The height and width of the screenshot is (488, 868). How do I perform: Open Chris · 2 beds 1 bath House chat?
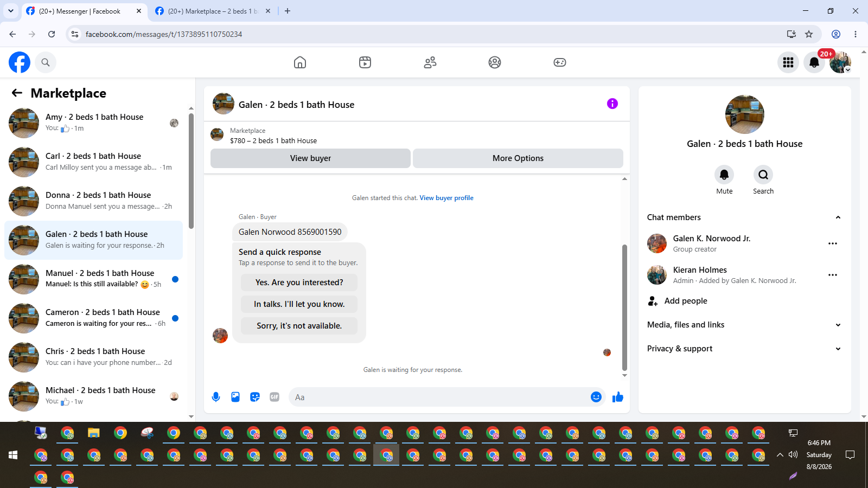[x=93, y=357]
